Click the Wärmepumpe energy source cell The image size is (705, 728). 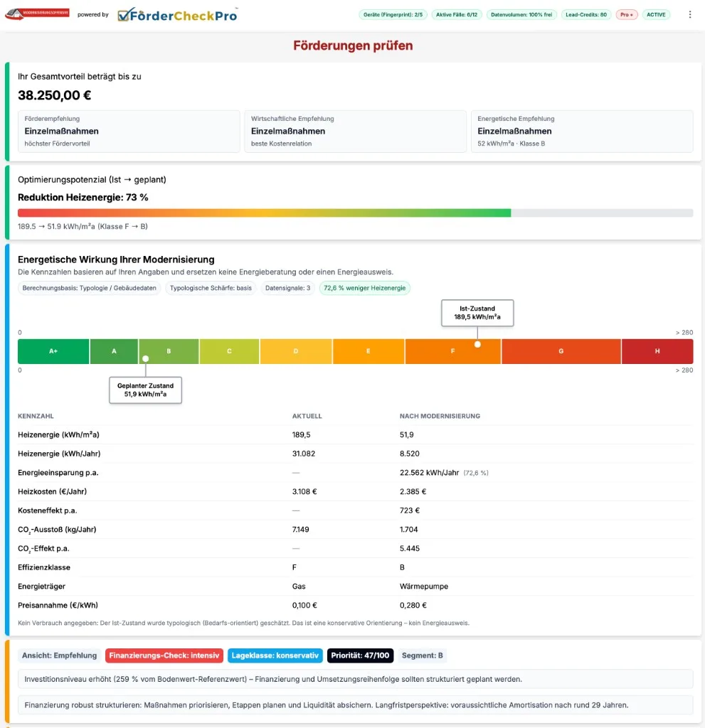point(424,587)
